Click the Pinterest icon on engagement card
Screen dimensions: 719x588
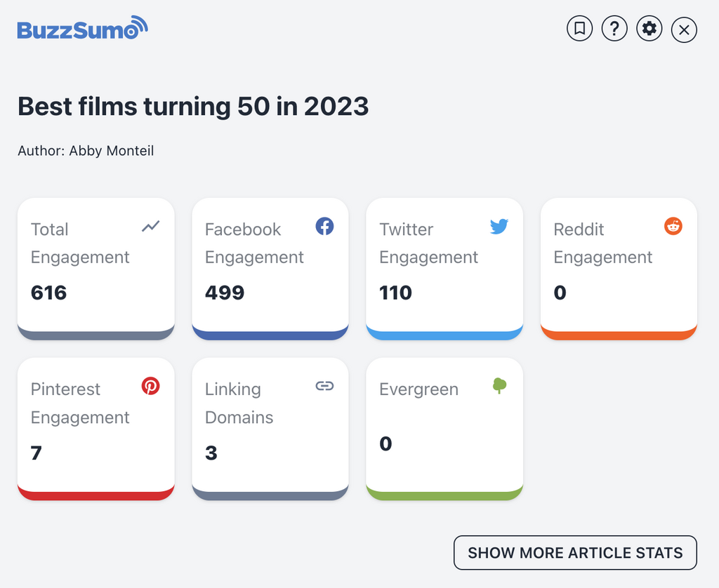coord(150,385)
